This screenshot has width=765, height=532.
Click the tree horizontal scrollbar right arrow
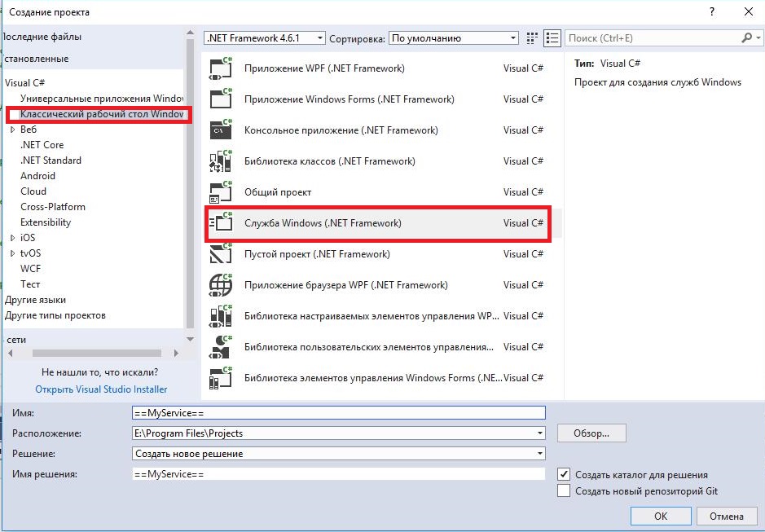point(176,353)
